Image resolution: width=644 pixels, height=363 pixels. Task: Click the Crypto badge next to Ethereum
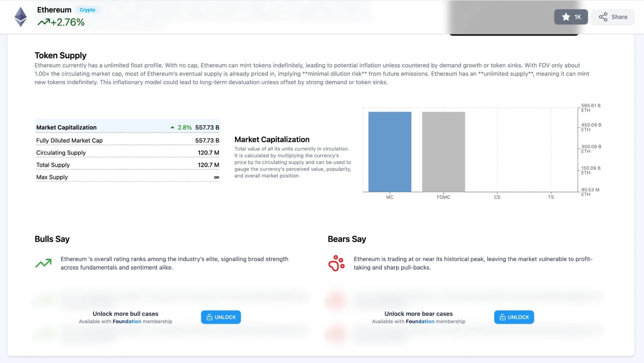pyautogui.click(x=87, y=9)
